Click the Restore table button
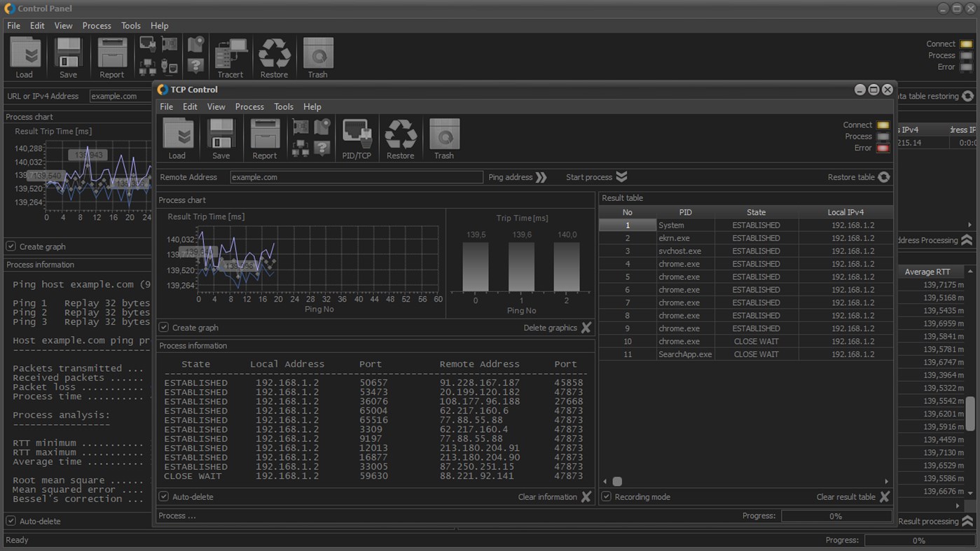Screen dimensions: 980x551 click(884, 177)
